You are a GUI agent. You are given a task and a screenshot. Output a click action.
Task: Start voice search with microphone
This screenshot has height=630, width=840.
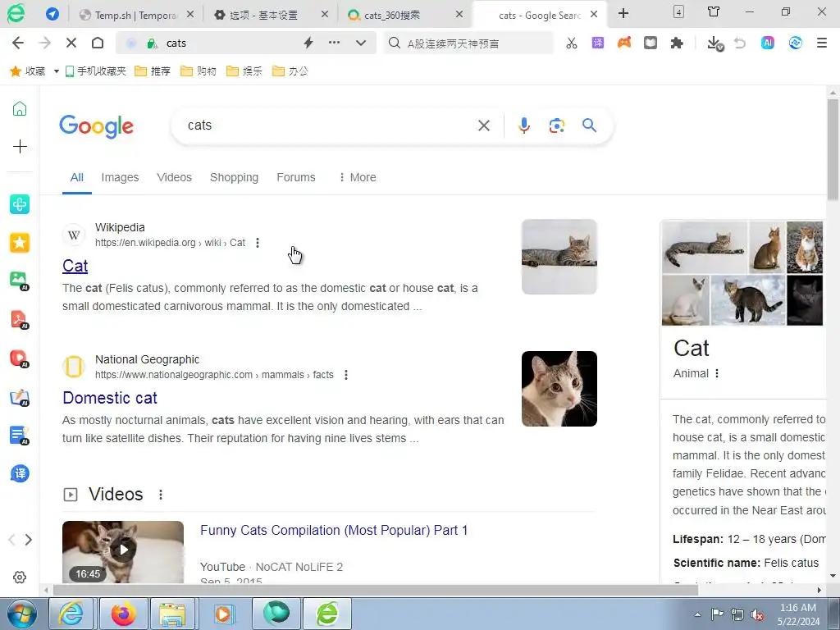(x=524, y=126)
